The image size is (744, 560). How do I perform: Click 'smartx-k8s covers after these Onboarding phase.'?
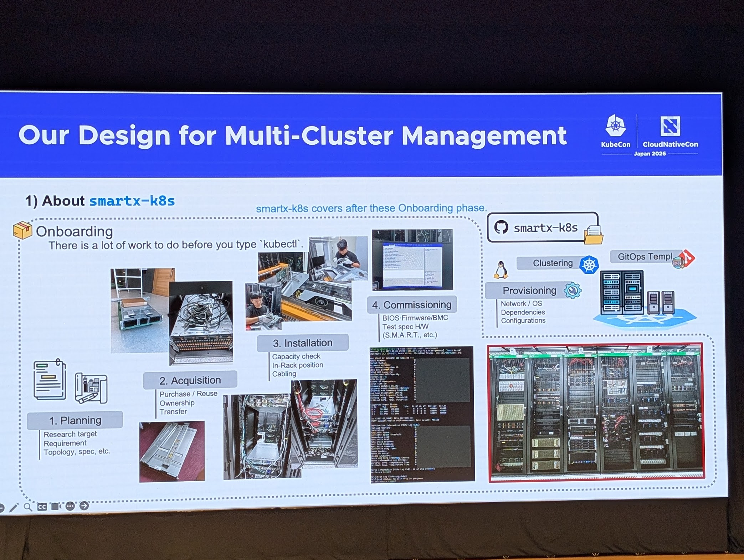371,208
